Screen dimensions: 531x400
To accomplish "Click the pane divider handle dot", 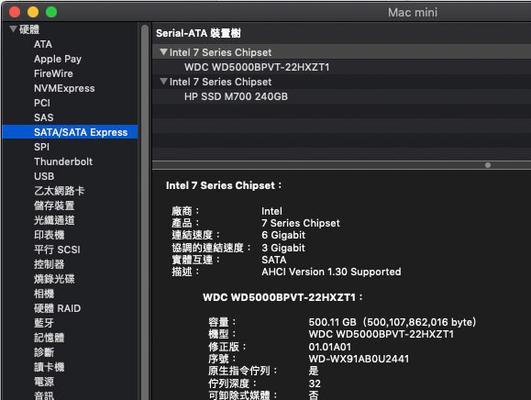I will point(488,165).
